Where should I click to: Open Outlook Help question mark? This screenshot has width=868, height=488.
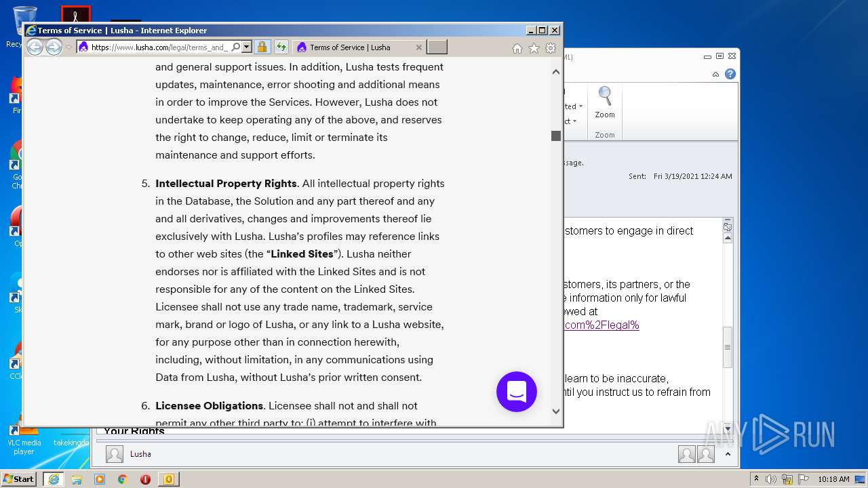pyautogui.click(x=730, y=74)
